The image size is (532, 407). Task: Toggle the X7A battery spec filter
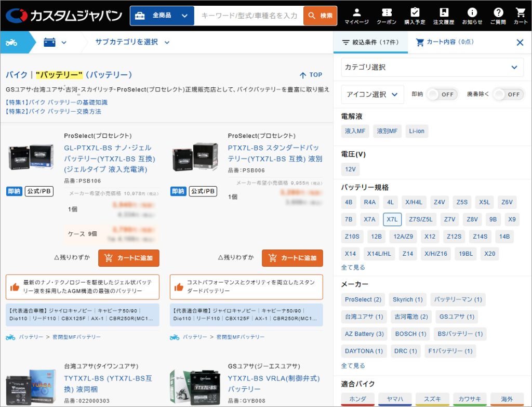click(369, 219)
